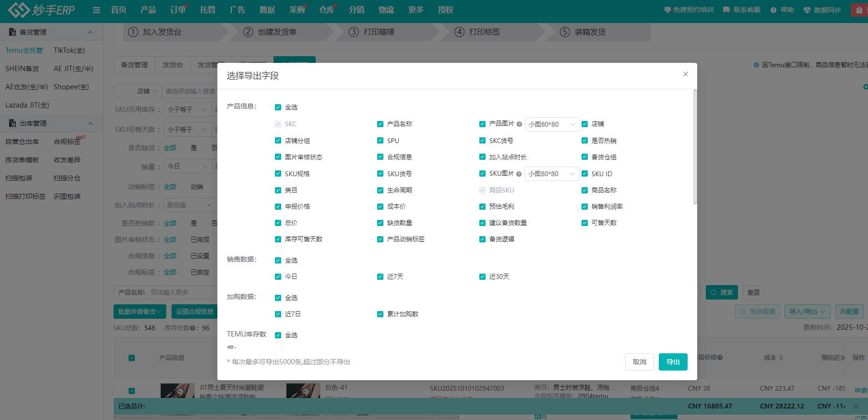Open 联系客服 chat icon
The height and width of the screenshot is (420, 868).
tap(726, 10)
